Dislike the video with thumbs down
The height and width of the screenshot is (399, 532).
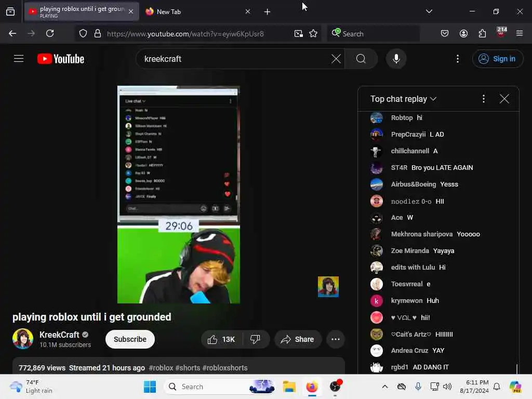(x=255, y=339)
